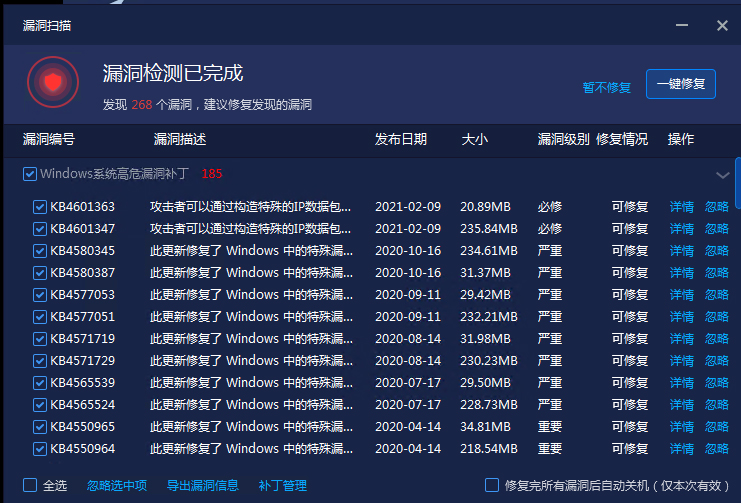
Task: Ignore patch KB4580387 via 忽略
Action: point(717,273)
